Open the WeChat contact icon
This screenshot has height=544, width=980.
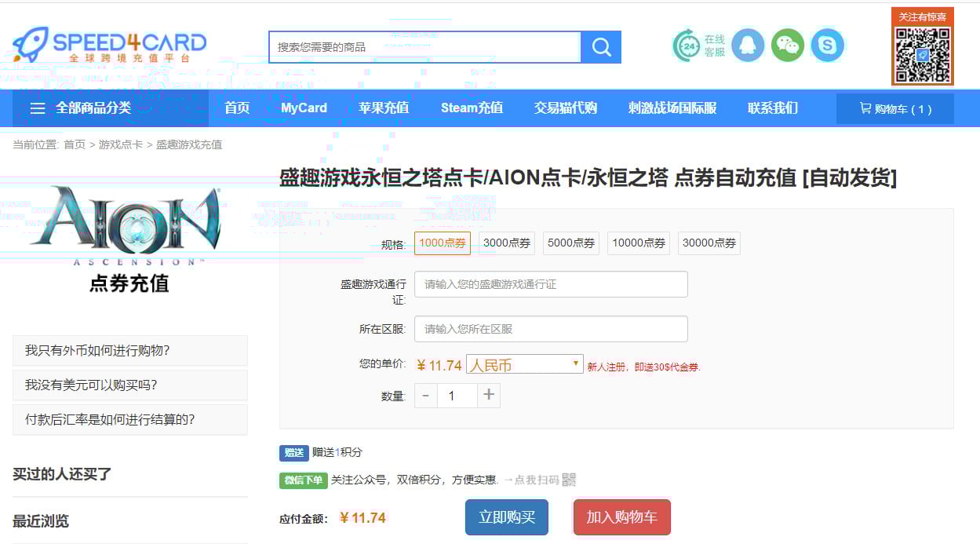point(788,46)
